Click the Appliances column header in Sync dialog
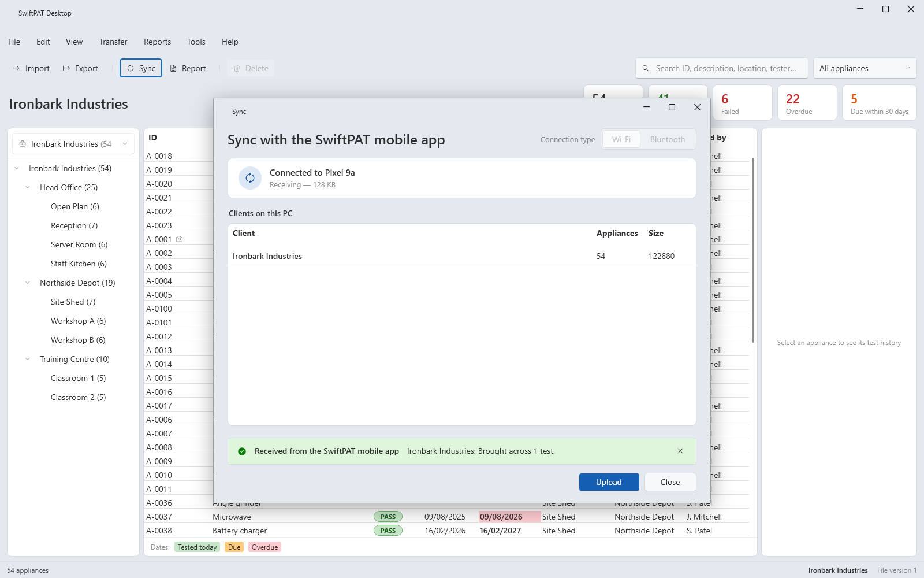 coord(617,233)
